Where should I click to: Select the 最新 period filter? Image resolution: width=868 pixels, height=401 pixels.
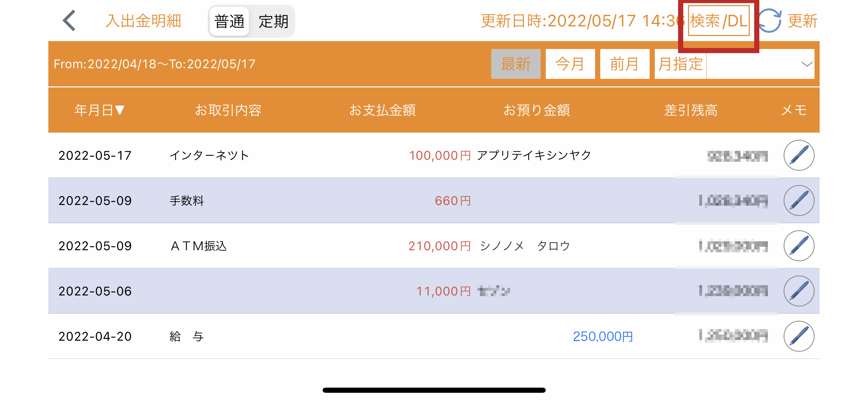516,64
